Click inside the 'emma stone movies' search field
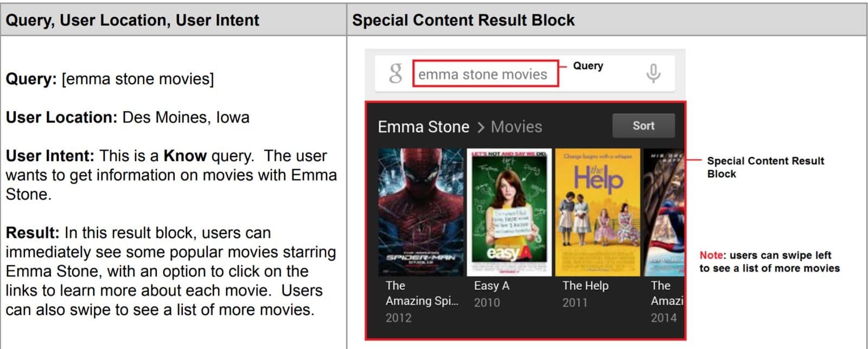 click(485, 74)
